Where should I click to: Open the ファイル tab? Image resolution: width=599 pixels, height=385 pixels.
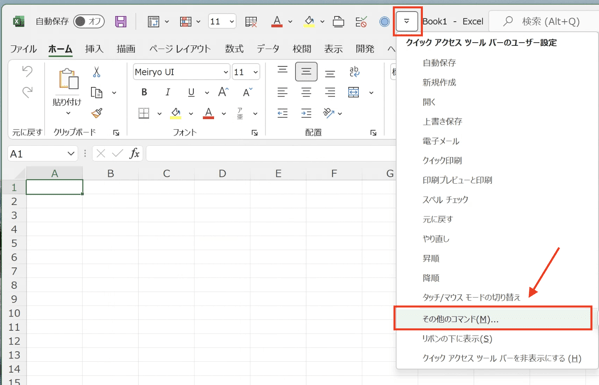pos(23,49)
